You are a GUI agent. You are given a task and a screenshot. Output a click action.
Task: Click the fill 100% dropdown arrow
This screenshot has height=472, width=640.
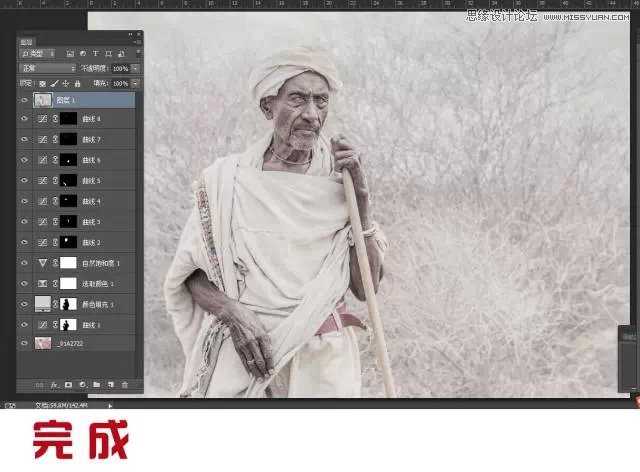[x=135, y=83]
